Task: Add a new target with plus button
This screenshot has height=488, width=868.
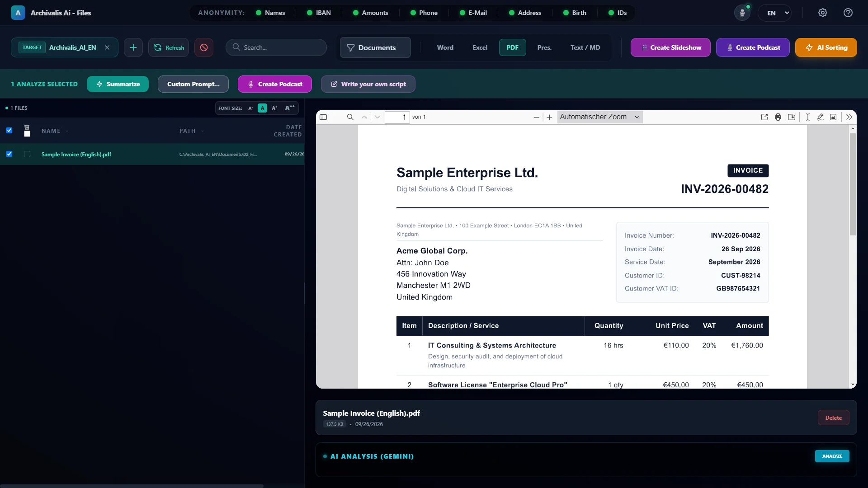Action: click(133, 47)
